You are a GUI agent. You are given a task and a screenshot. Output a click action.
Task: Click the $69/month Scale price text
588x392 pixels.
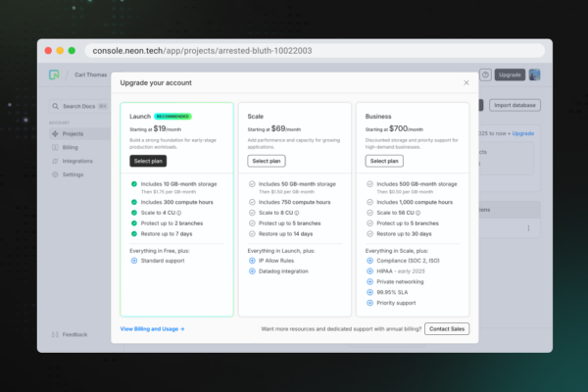click(286, 128)
